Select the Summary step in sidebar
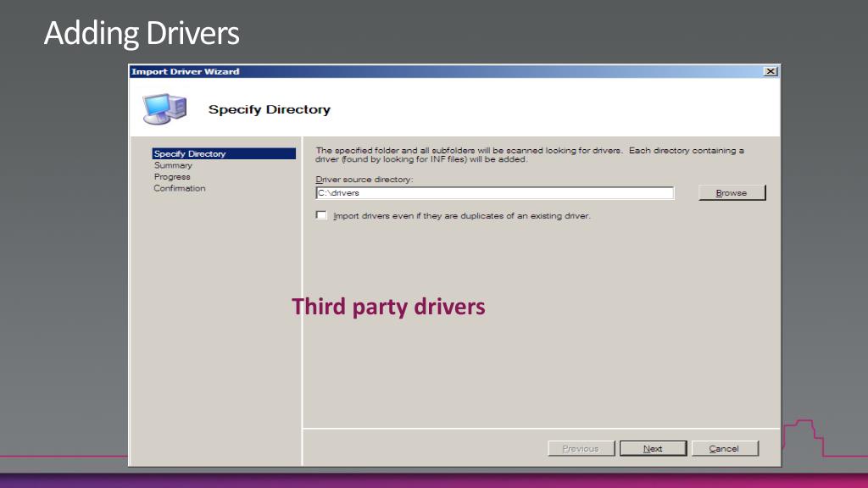868x488 pixels. click(x=173, y=165)
